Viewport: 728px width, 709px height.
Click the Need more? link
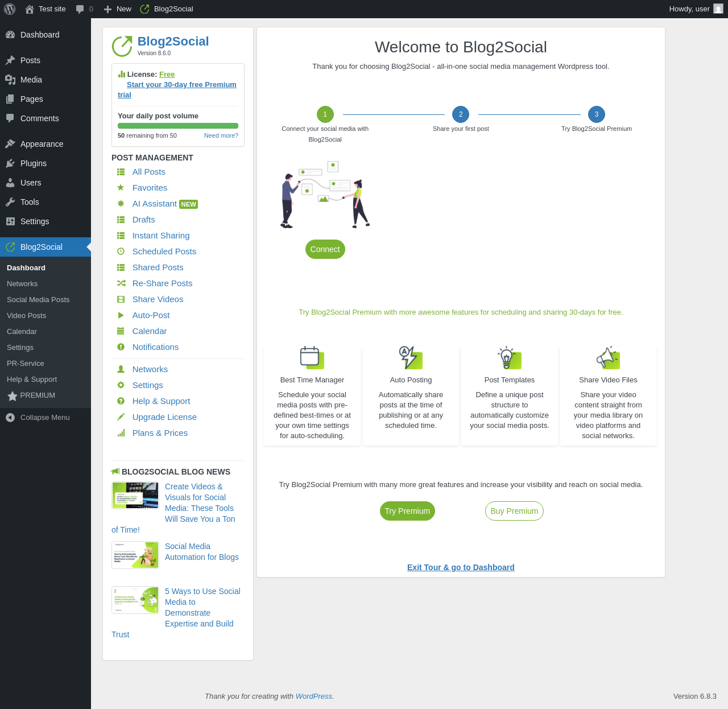[221, 135]
